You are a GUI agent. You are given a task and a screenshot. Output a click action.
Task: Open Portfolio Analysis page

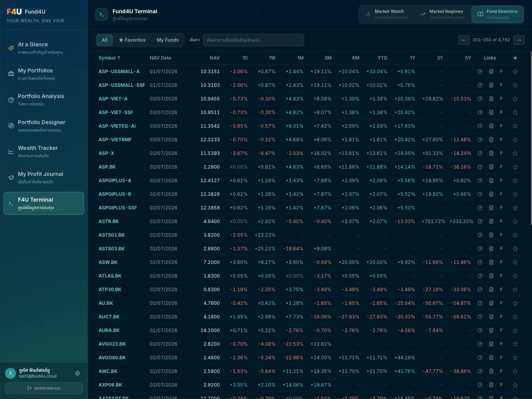tap(44, 100)
